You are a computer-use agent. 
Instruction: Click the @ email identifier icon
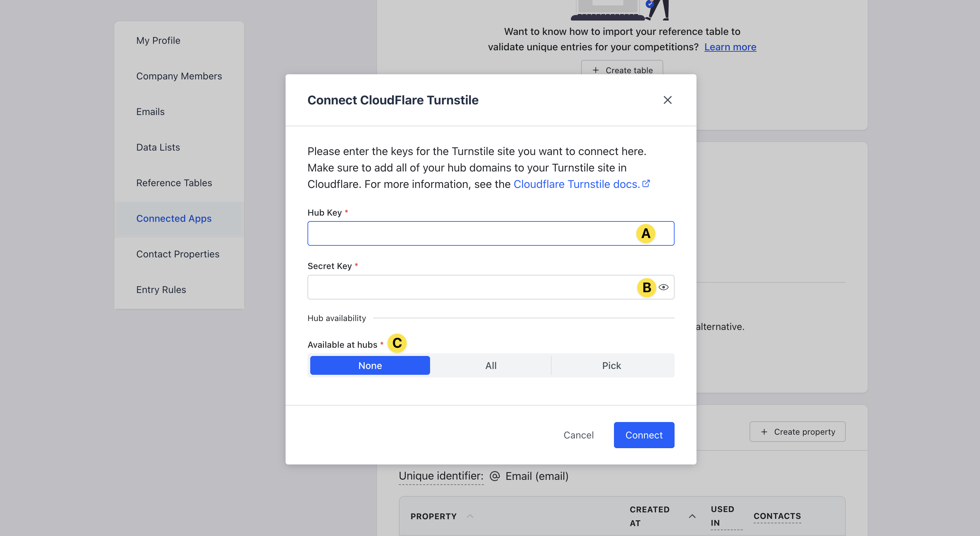coord(494,476)
